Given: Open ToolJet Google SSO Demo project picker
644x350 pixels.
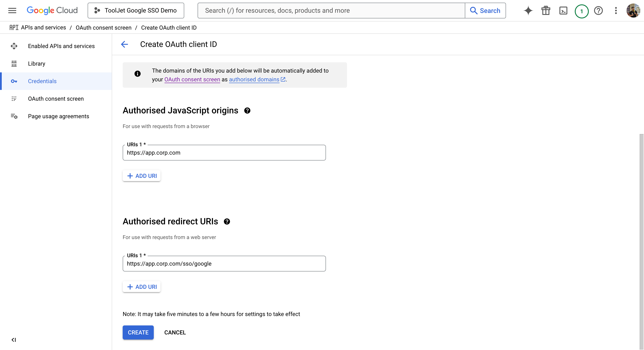Looking at the screenshot, I should click(x=136, y=11).
